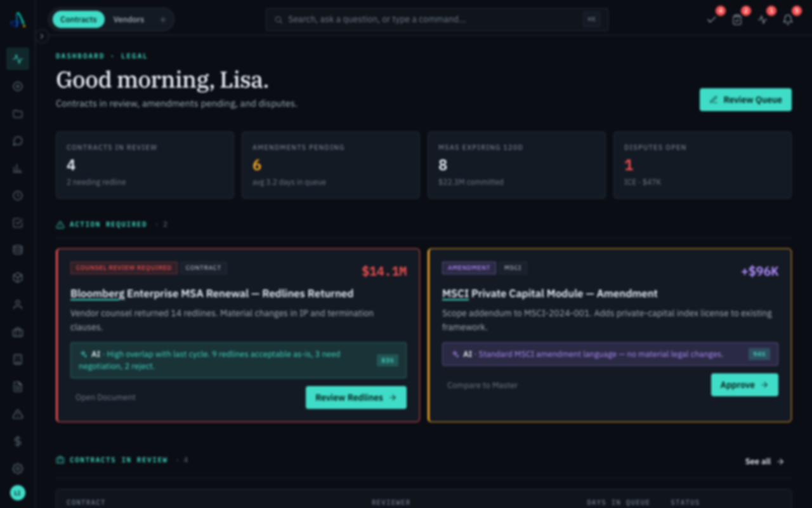
Task: Open the Disputes Open stat card
Action: click(702, 165)
